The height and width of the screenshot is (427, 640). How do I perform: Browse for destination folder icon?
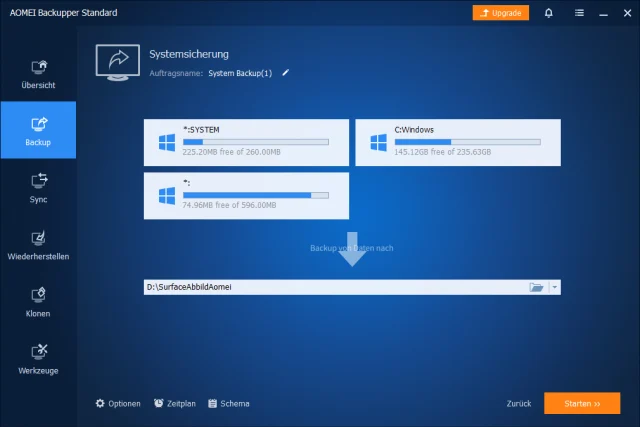click(x=537, y=287)
